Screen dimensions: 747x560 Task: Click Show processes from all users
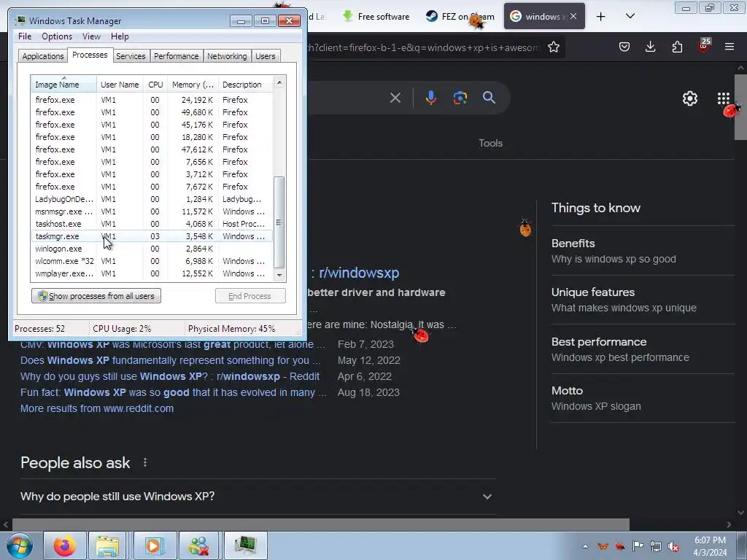(x=96, y=296)
